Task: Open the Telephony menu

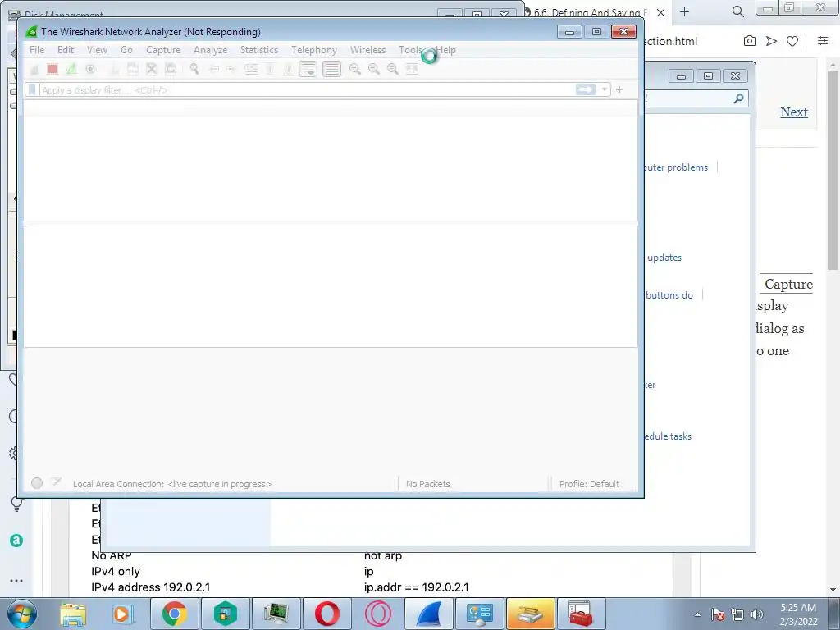Action: [x=314, y=50]
